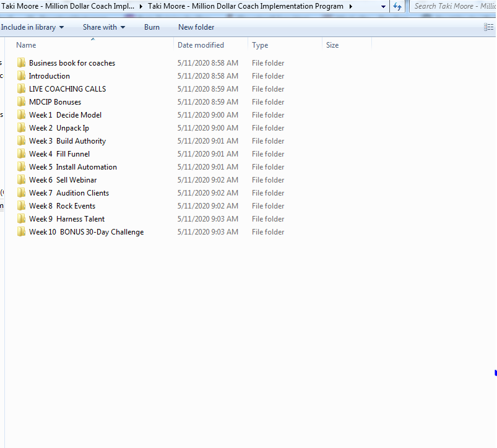Open the Share with dropdown menu
The height and width of the screenshot is (448, 497).
(104, 27)
